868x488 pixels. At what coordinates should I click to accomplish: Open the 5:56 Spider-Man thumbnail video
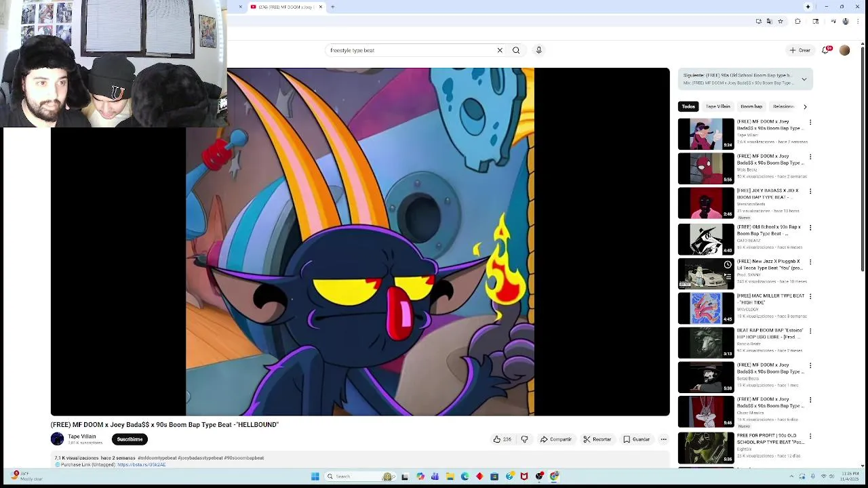tap(706, 168)
